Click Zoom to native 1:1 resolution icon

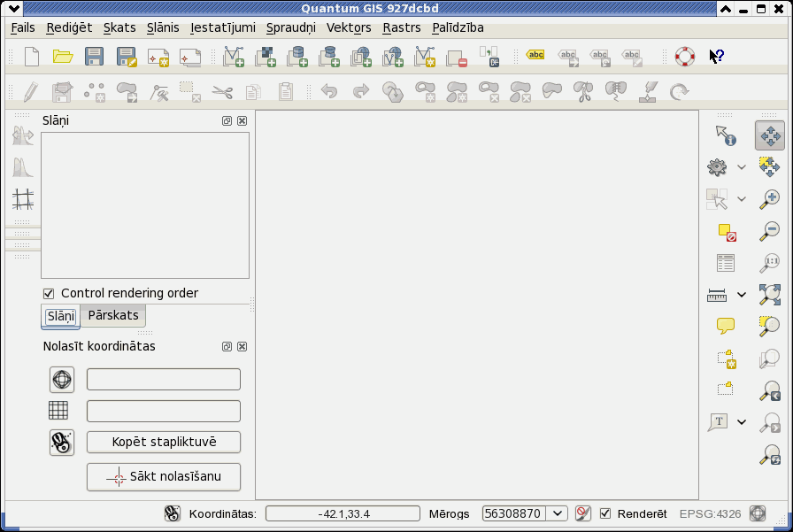770,263
